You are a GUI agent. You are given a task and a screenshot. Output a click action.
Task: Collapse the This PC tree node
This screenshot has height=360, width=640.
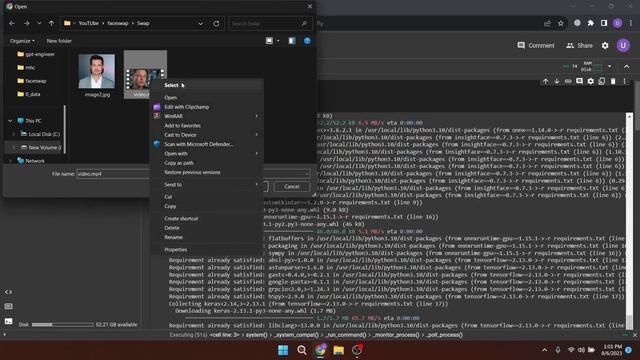(x=10, y=121)
